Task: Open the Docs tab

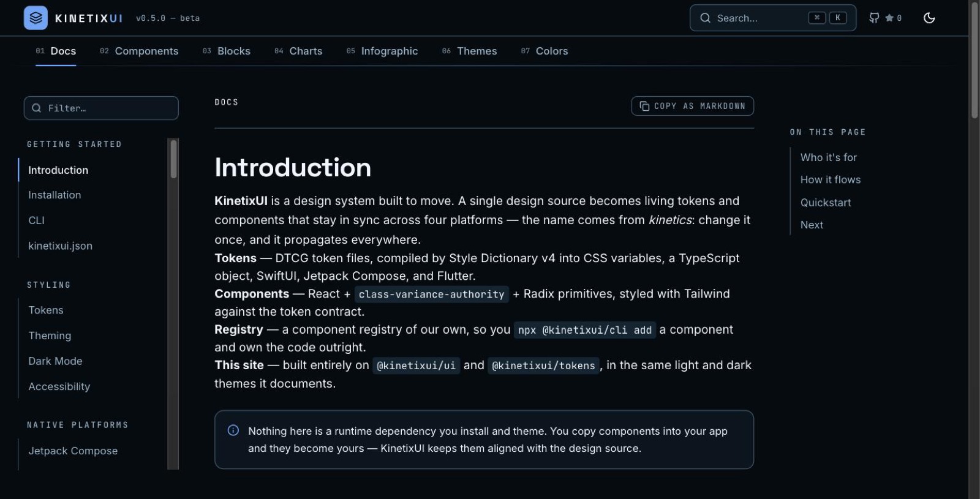Action: [56, 51]
